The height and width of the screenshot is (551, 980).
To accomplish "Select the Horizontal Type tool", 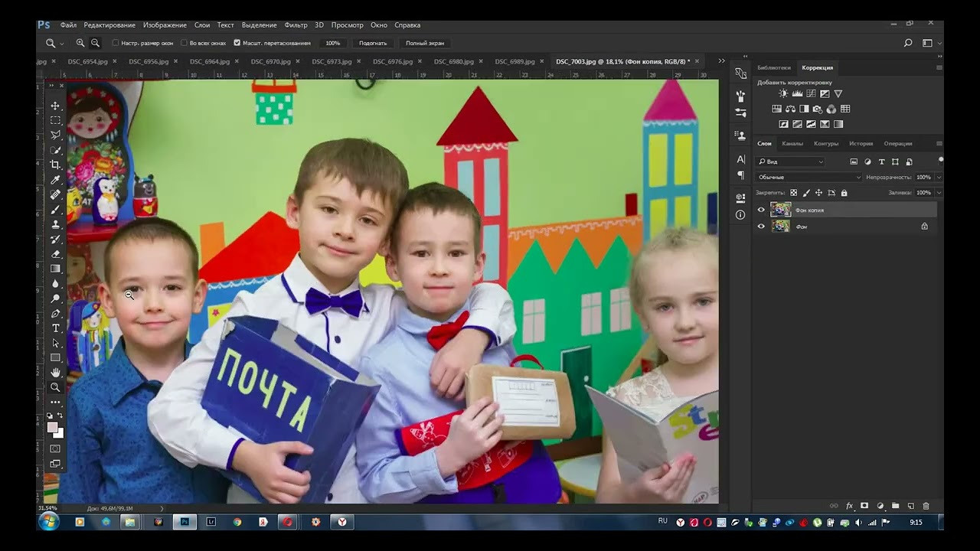I will (x=55, y=328).
